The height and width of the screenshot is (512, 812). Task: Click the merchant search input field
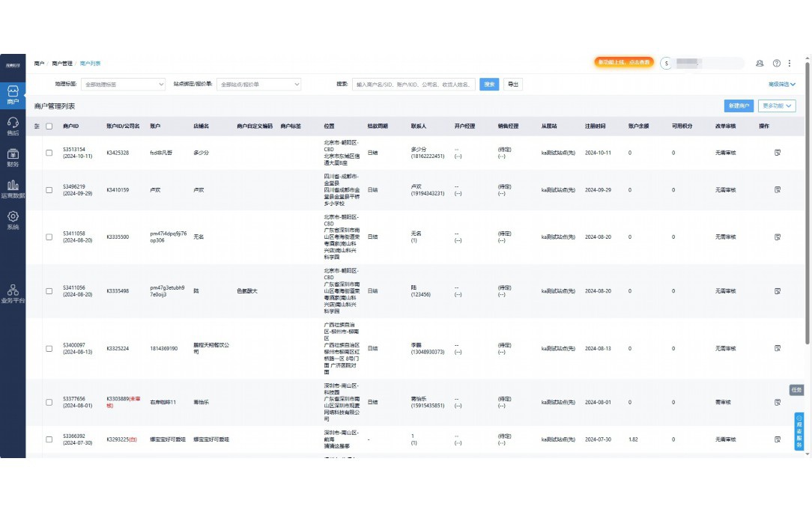[413, 85]
